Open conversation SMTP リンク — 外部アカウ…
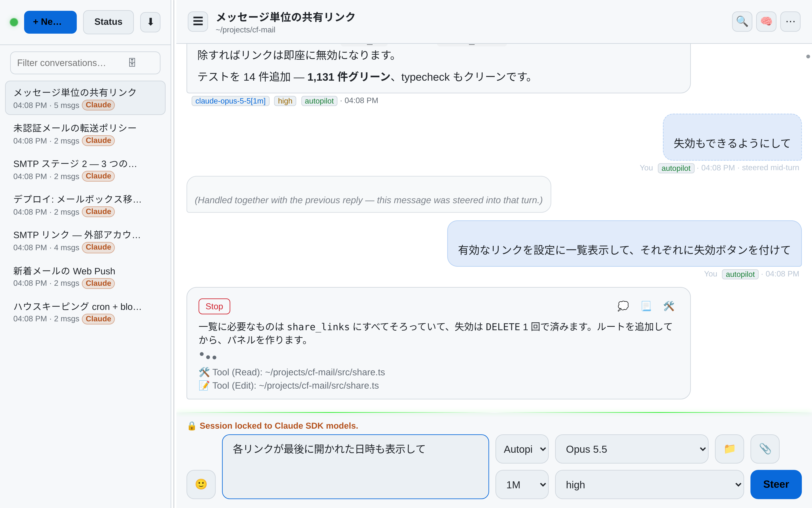 tap(85, 241)
